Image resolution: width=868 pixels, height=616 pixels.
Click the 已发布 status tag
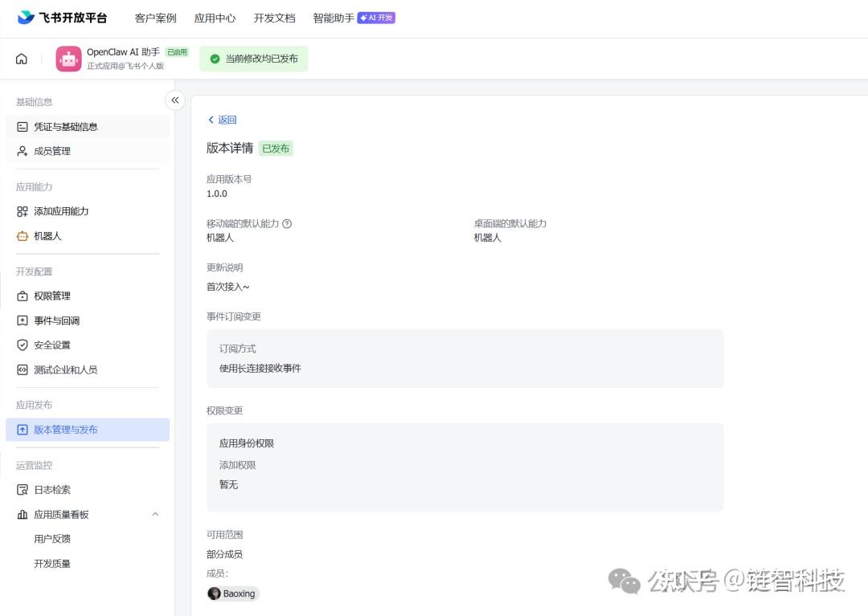(276, 149)
